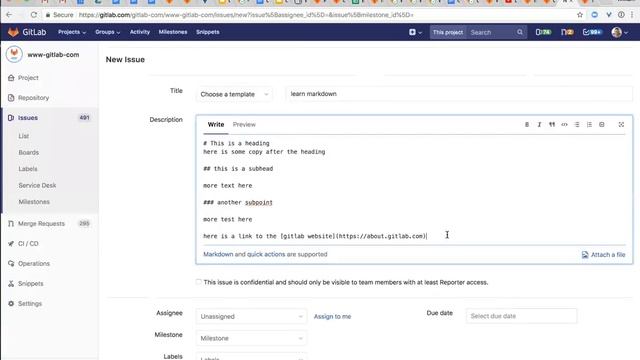The width and height of the screenshot is (640, 360).
Task: Switch to the Write tab
Action: (216, 124)
